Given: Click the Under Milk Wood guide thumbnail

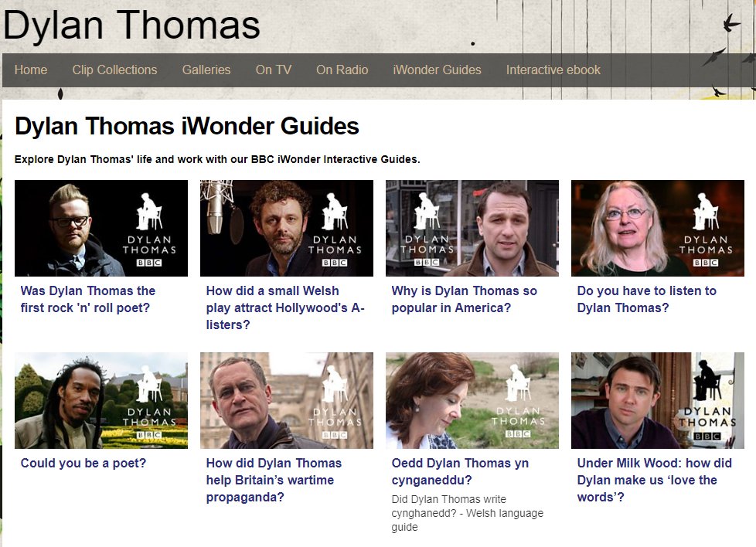Looking at the screenshot, I should tap(658, 400).
